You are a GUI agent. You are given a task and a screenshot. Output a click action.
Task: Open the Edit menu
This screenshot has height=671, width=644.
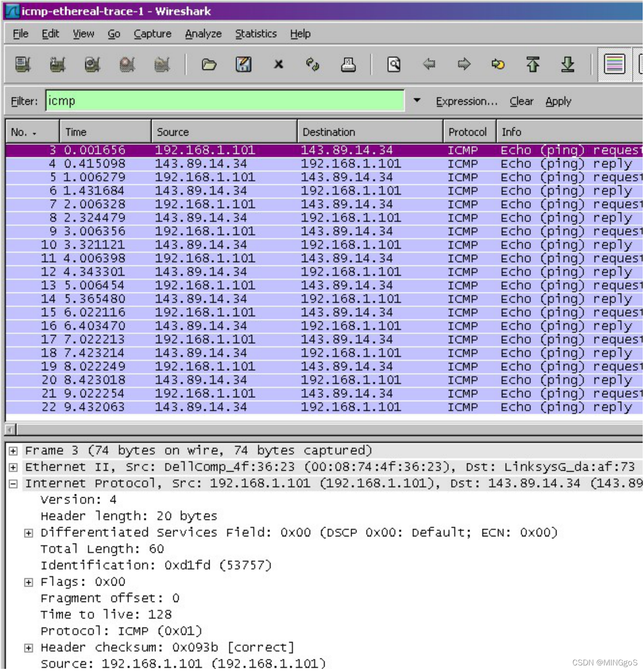(50, 33)
